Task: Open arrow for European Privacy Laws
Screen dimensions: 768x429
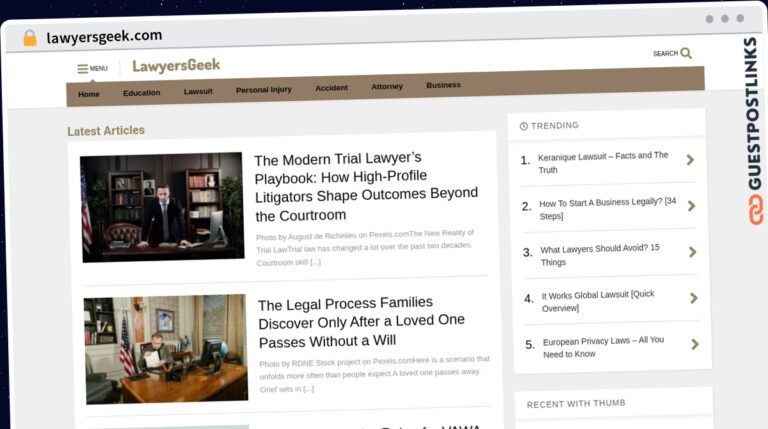Action: 695,344
